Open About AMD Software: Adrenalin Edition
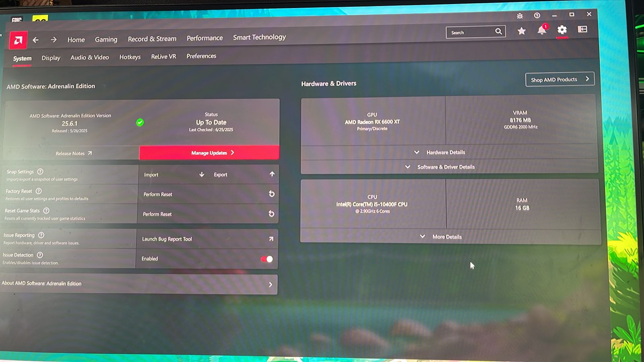Screen dimensions: 644x362 pyautogui.click(x=139, y=284)
